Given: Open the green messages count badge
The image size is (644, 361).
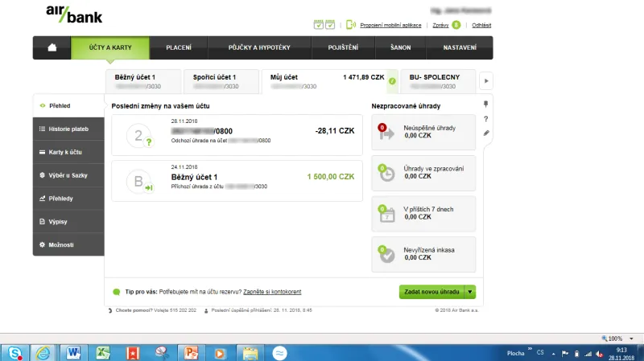Looking at the screenshot, I should [x=456, y=25].
